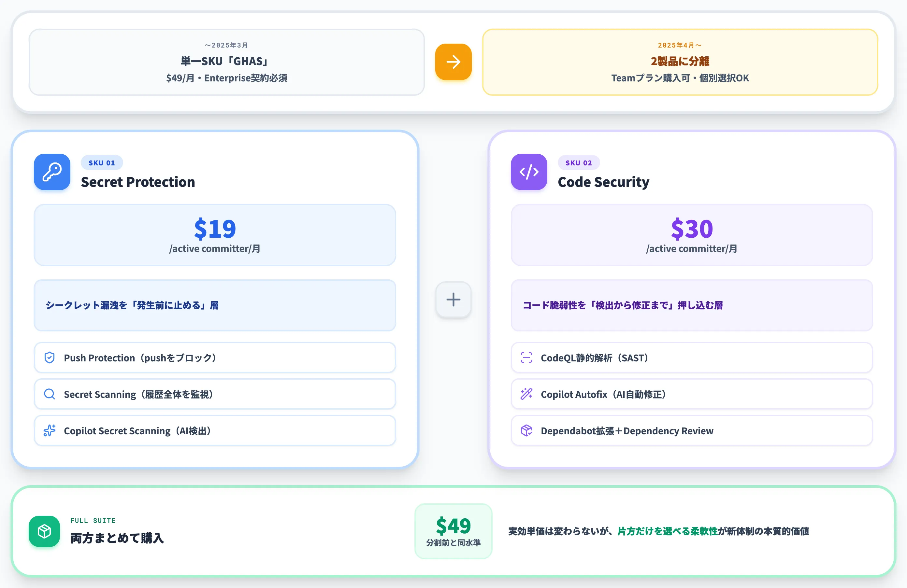
Task: Click the blue key icon for Secret Protection
Action: pyautogui.click(x=52, y=172)
